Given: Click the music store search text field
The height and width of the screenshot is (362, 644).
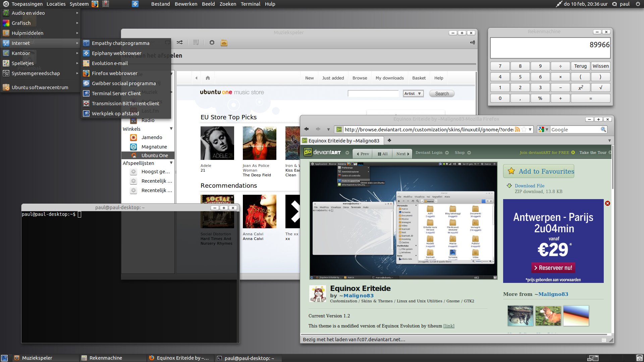Looking at the screenshot, I should click(373, 94).
